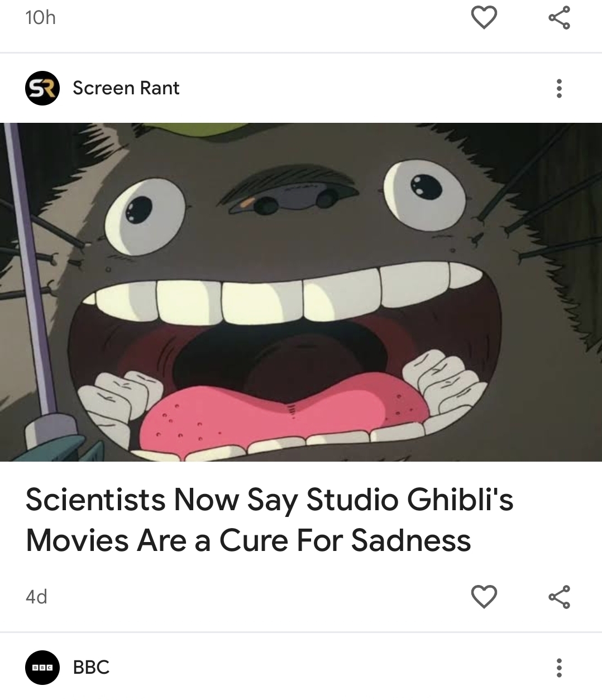Open the Screen Rant SR logo
The image size is (602, 700).
click(x=42, y=88)
